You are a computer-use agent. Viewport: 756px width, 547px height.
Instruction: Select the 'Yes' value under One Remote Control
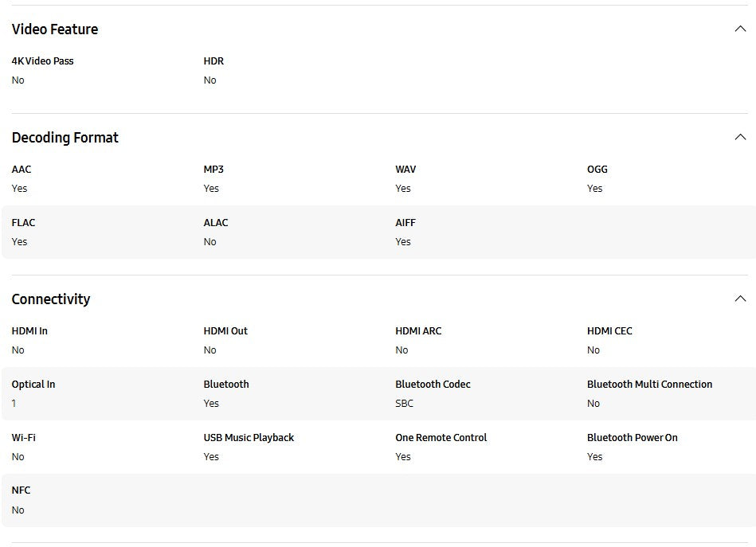[x=403, y=457]
